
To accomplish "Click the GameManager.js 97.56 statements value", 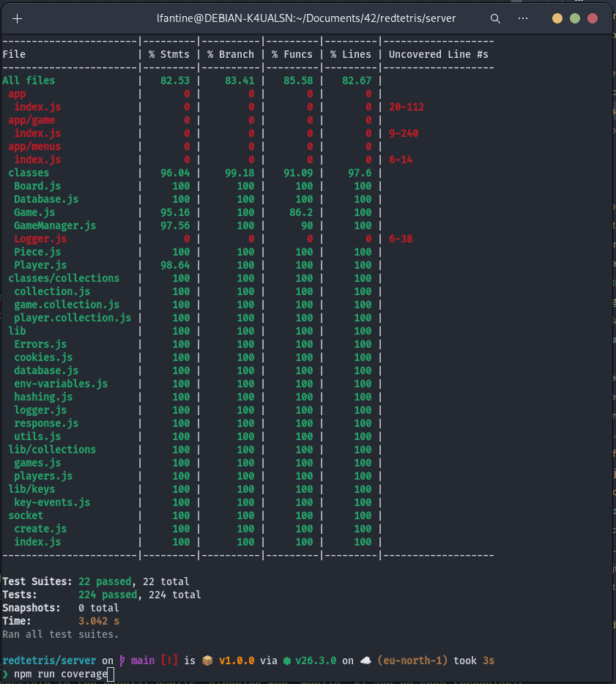I will click(175, 226).
